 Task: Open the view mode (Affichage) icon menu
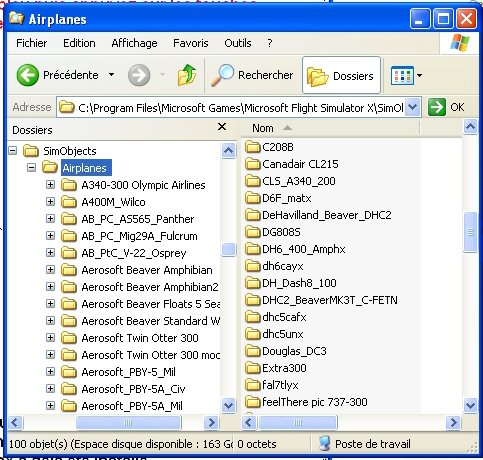click(402, 76)
